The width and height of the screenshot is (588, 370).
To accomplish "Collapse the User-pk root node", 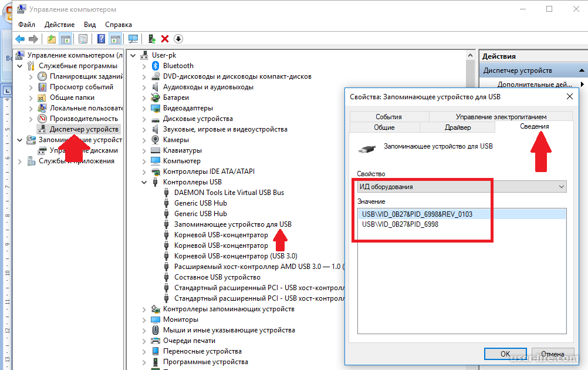I will (133, 56).
